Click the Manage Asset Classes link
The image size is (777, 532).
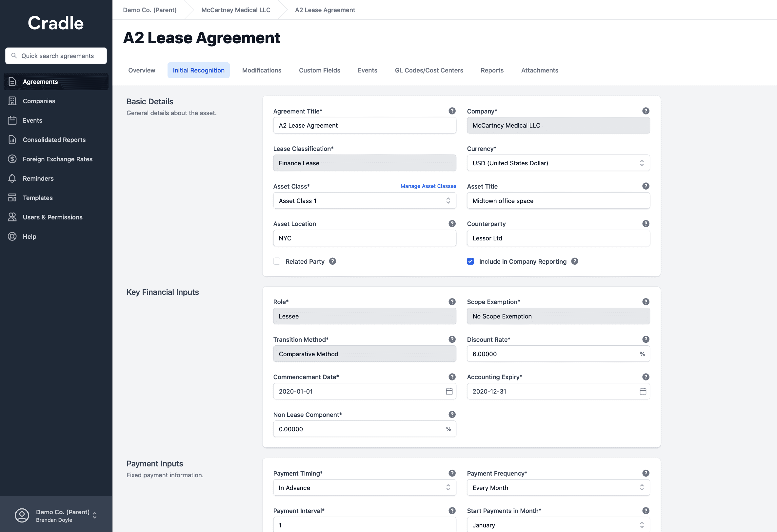tap(428, 186)
